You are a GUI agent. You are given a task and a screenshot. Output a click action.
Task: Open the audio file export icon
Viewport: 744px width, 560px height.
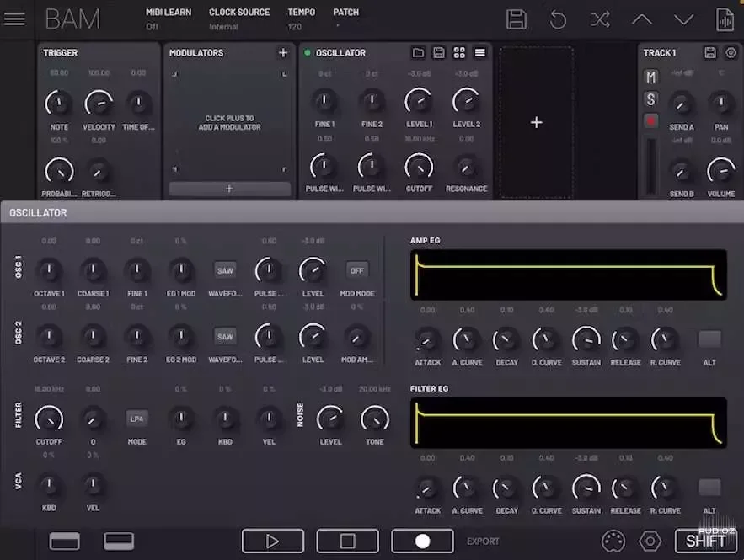click(x=725, y=19)
